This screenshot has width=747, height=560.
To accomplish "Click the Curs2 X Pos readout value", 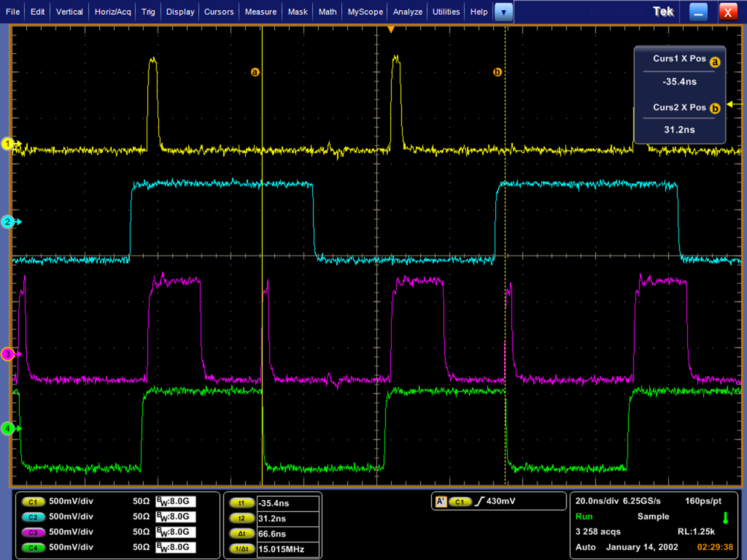I will [679, 129].
